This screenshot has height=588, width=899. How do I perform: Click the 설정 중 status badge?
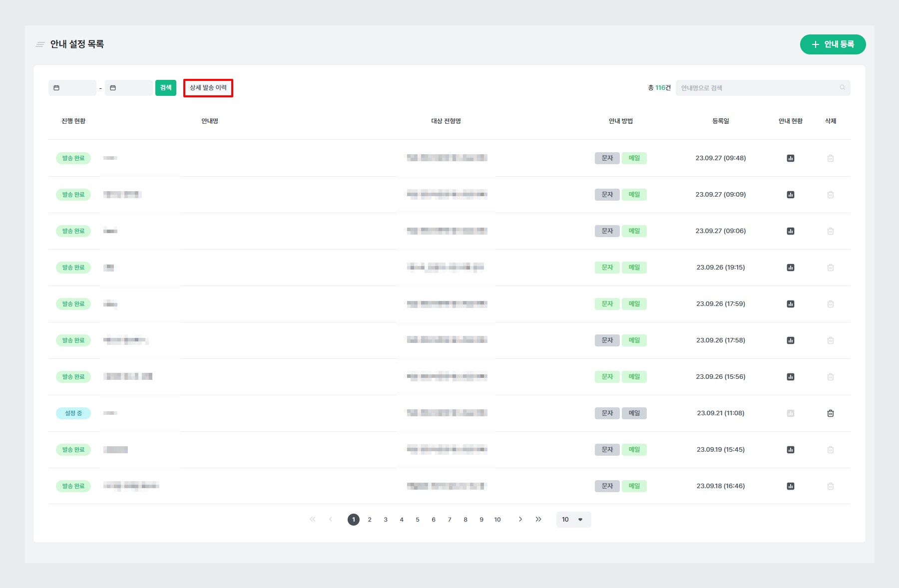click(73, 413)
